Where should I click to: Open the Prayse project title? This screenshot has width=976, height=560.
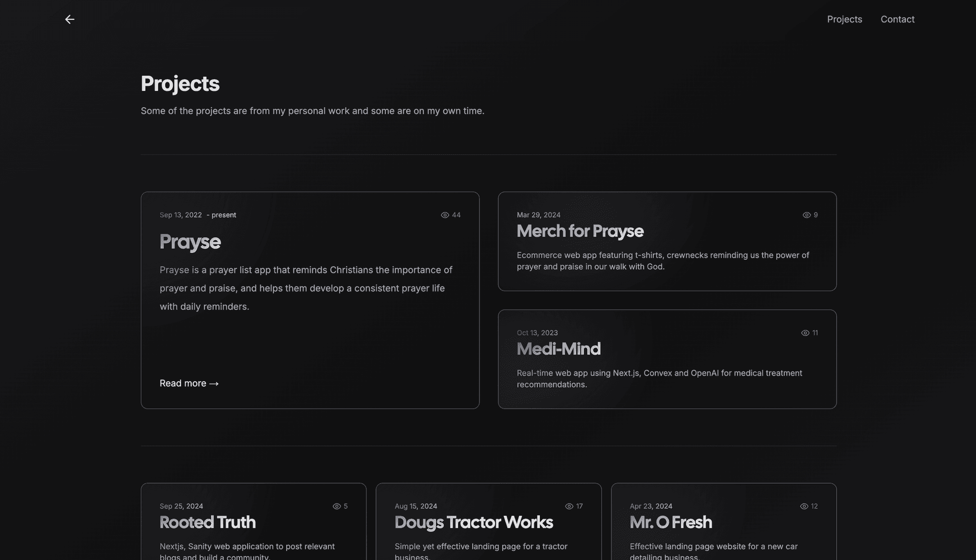[190, 242]
